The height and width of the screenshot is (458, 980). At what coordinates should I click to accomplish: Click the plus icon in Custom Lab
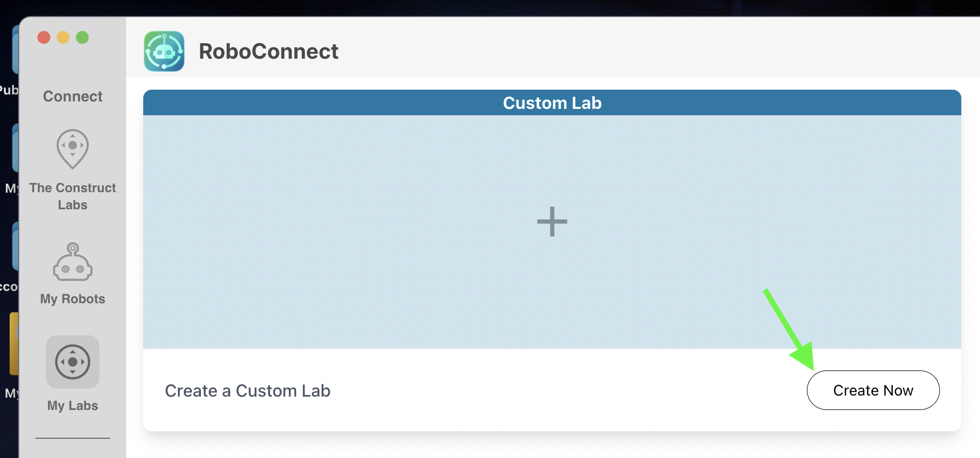point(552,222)
